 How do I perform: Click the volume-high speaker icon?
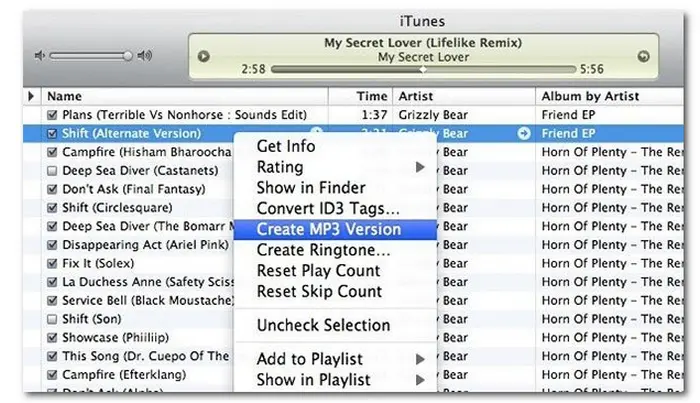click(145, 55)
